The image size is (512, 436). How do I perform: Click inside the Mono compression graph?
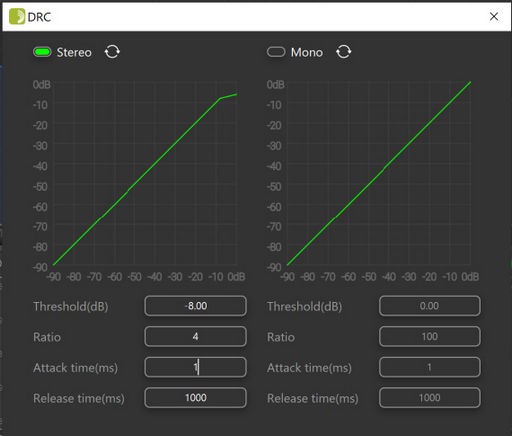(x=379, y=174)
